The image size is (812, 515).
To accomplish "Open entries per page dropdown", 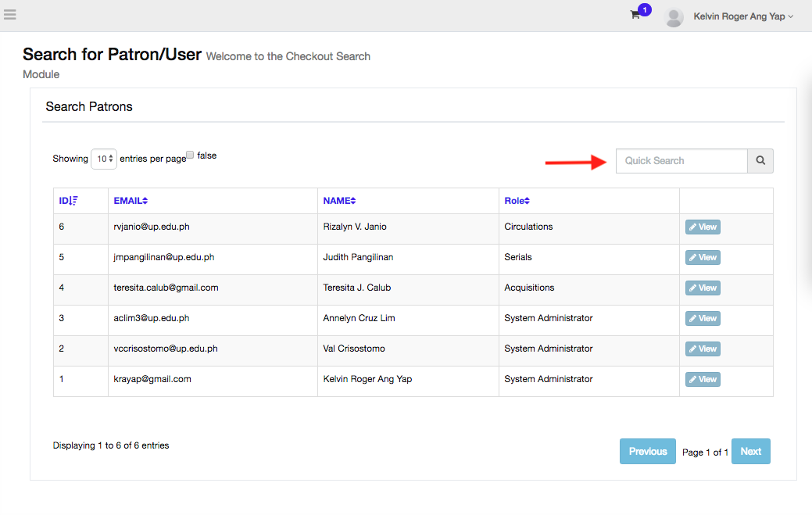I will [x=104, y=159].
